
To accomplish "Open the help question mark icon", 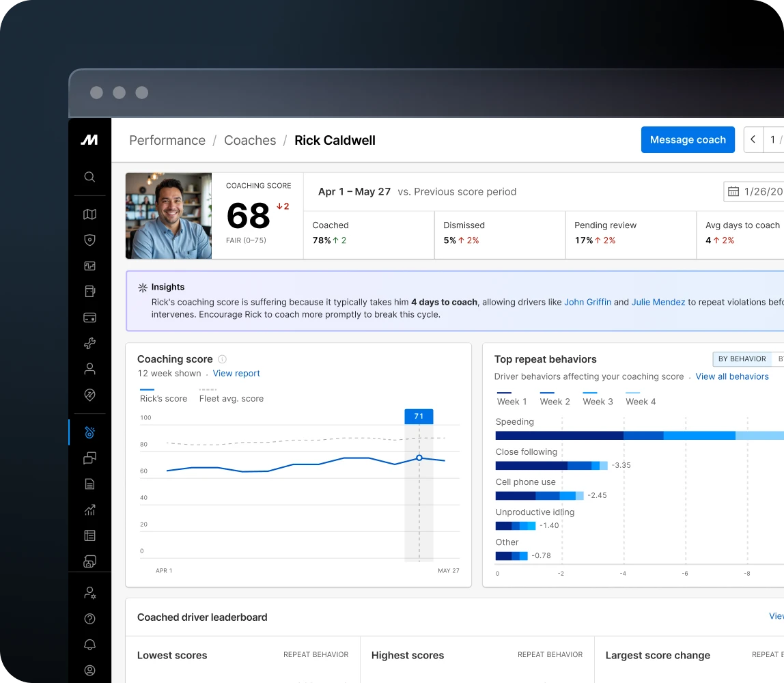I will 89,619.
